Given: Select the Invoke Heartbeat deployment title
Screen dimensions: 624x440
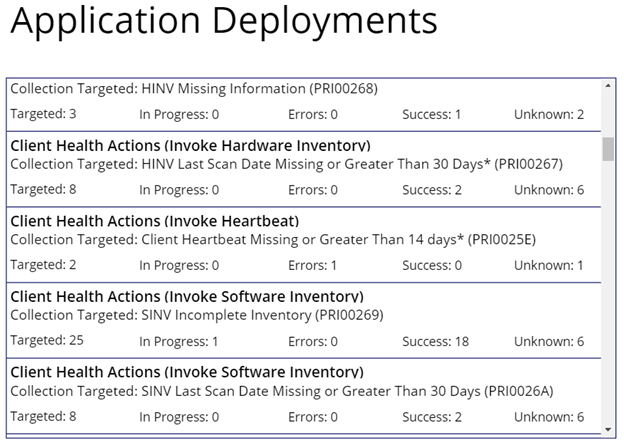Looking at the screenshot, I should click(x=155, y=221).
